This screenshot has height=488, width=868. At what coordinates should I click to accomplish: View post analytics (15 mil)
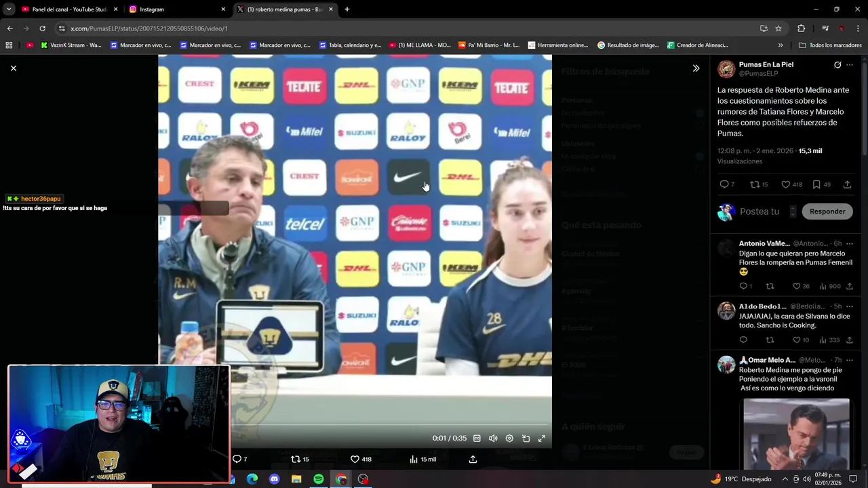pos(422,460)
